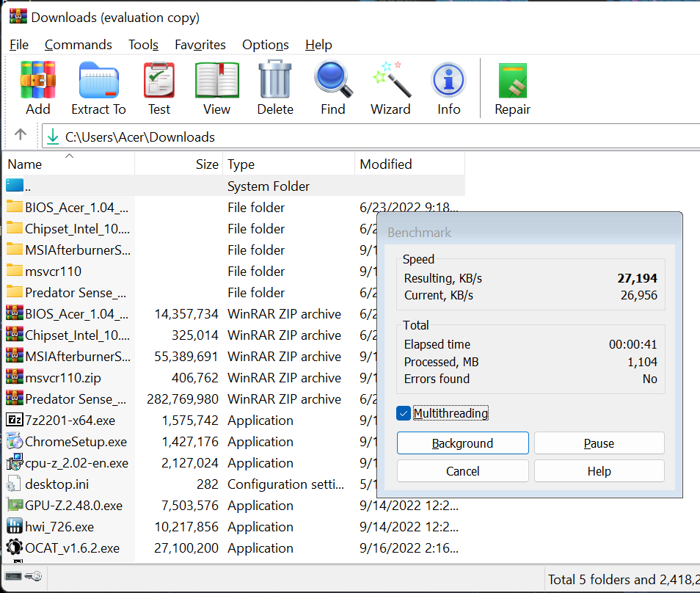Open the Tools menu
Image resolution: width=700 pixels, height=593 pixels.
pyautogui.click(x=143, y=45)
